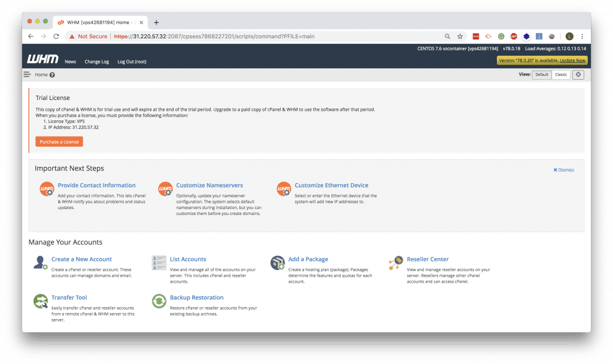Expand the sidebar with the hamburger icon
Viewport: 613px width, 364px height.
(x=26, y=74)
